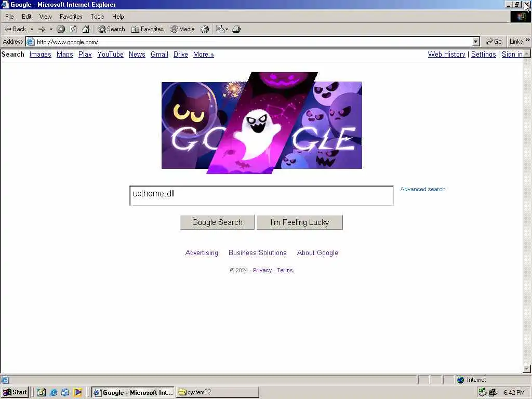The image size is (532, 399).
Task: Launch Outlook Express from quick launch
Action: (x=65, y=393)
